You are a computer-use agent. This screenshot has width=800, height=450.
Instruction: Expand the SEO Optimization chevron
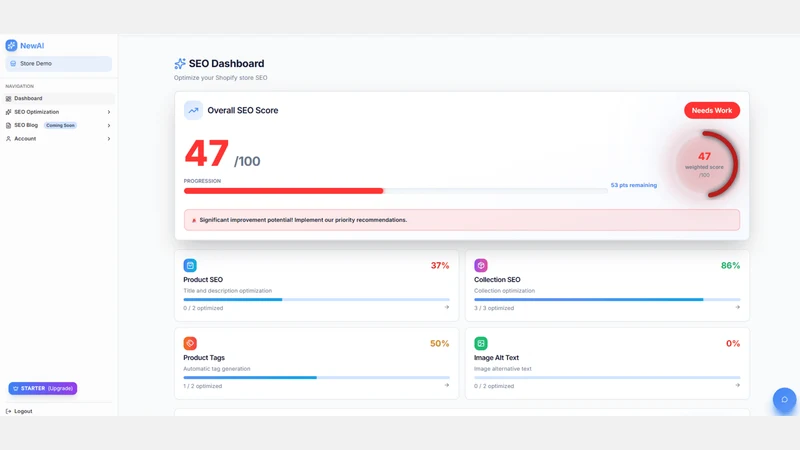[x=109, y=112]
